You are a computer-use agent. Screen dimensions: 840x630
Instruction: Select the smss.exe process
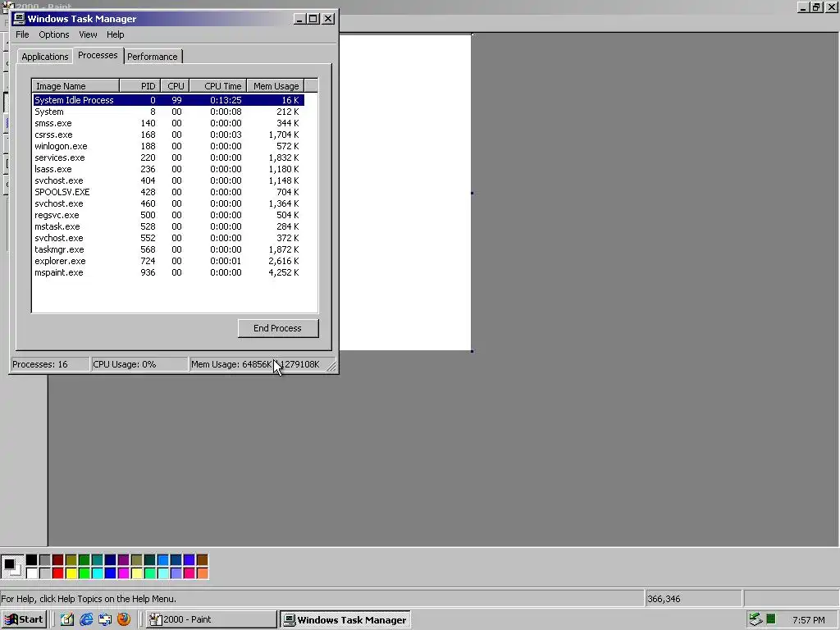(x=168, y=123)
